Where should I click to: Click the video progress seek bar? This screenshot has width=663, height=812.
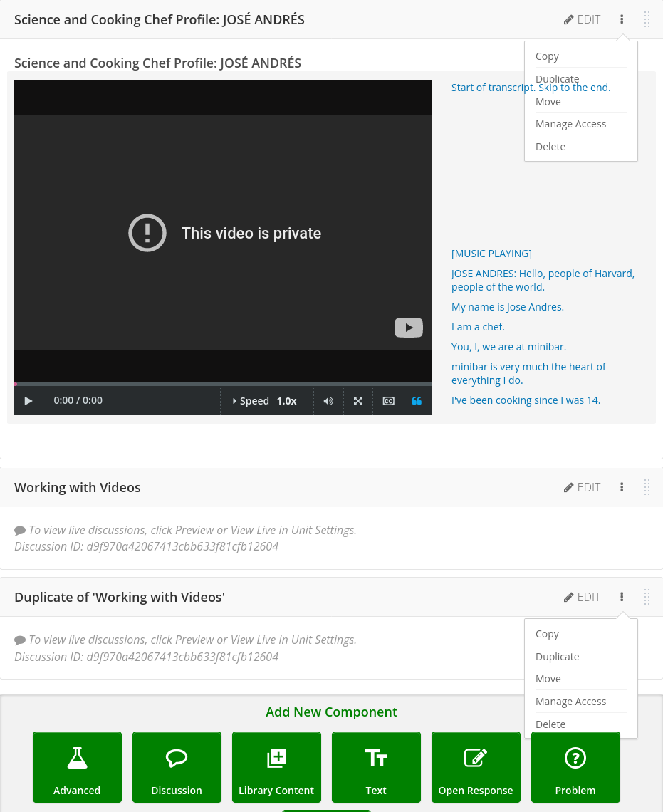click(223, 384)
